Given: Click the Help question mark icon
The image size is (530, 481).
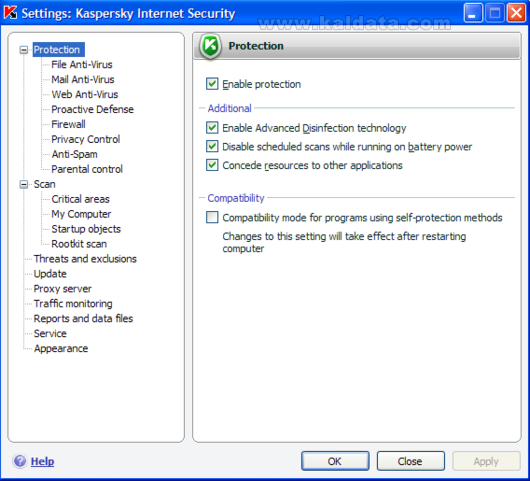Looking at the screenshot, I should pos(20,461).
